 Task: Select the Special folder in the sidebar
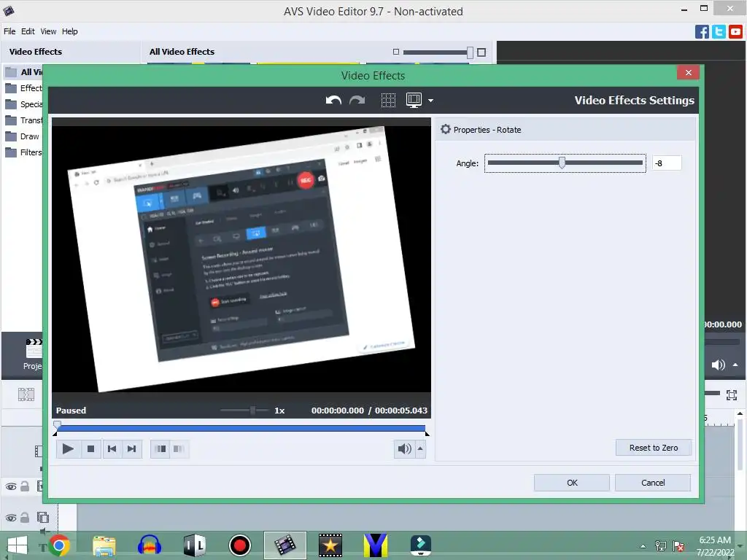24,104
